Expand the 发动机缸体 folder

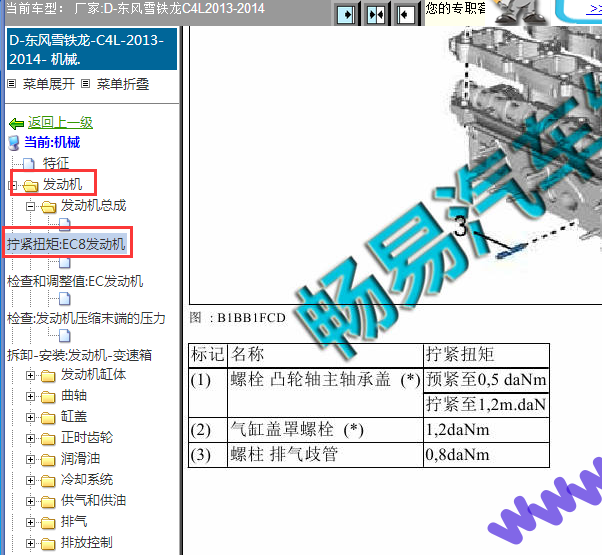31,375
